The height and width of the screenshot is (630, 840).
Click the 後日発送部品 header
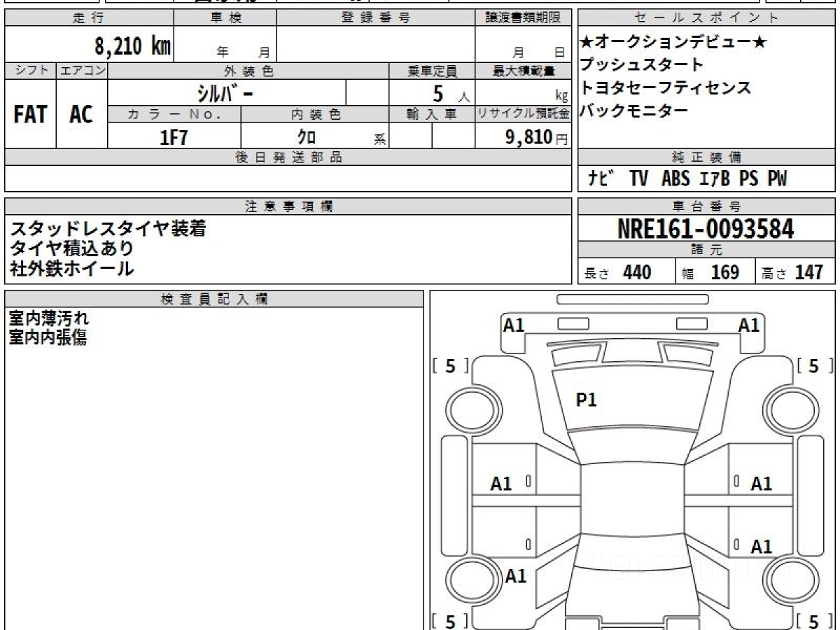pos(288,158)
